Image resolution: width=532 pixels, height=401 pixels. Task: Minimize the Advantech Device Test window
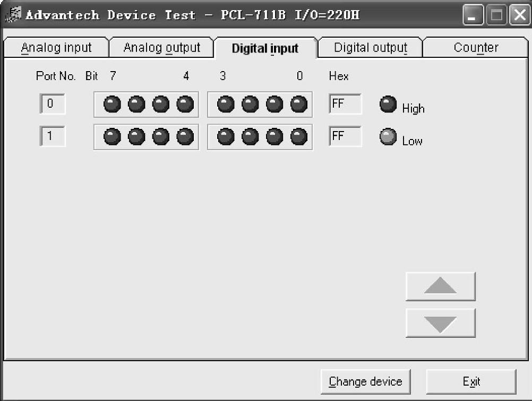click(473, 15)
